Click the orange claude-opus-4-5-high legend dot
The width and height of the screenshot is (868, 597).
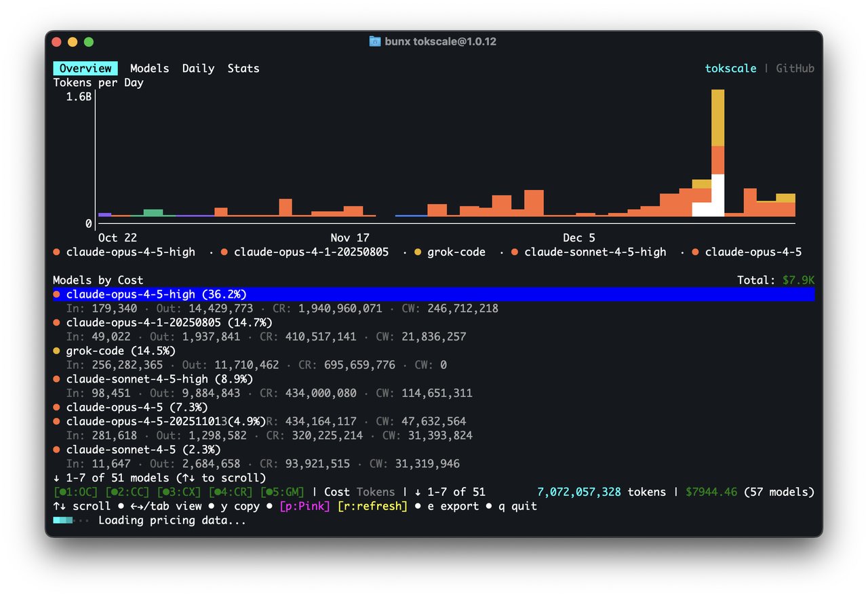coord(57,252)
